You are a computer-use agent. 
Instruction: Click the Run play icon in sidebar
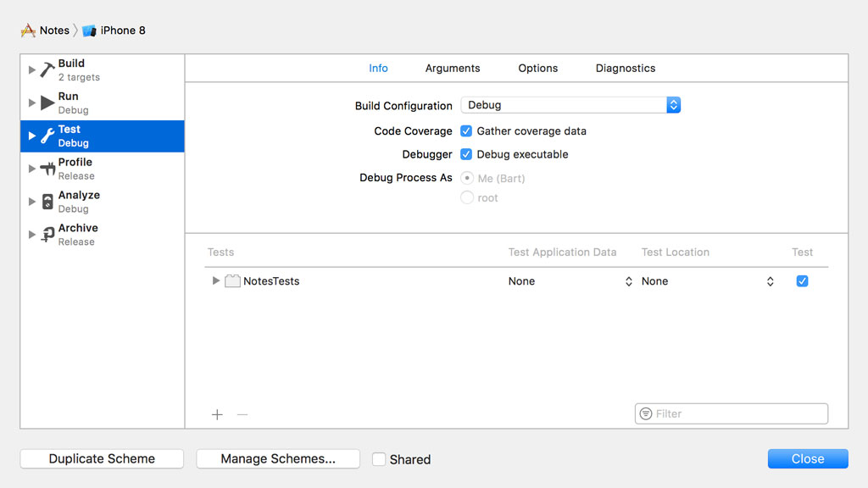pos(47,101)
